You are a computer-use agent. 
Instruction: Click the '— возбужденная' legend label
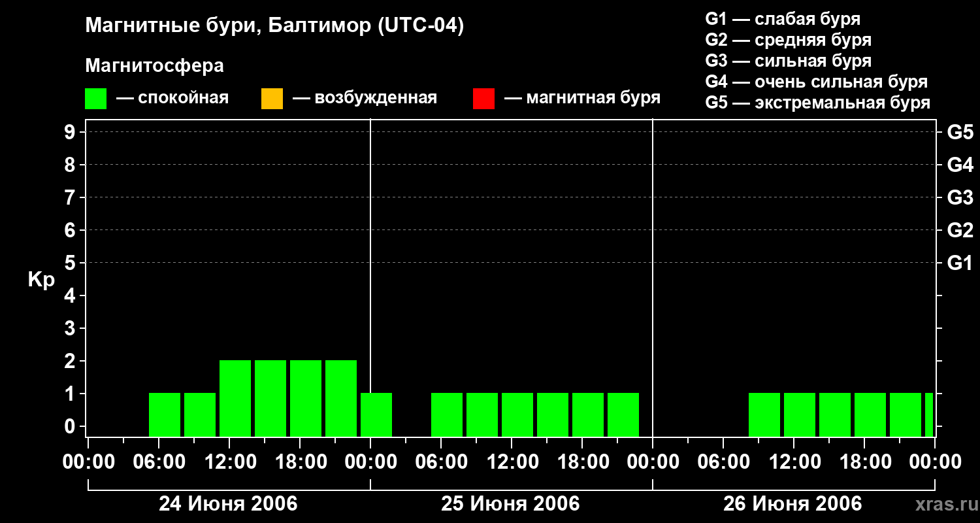tap(365, 98)
